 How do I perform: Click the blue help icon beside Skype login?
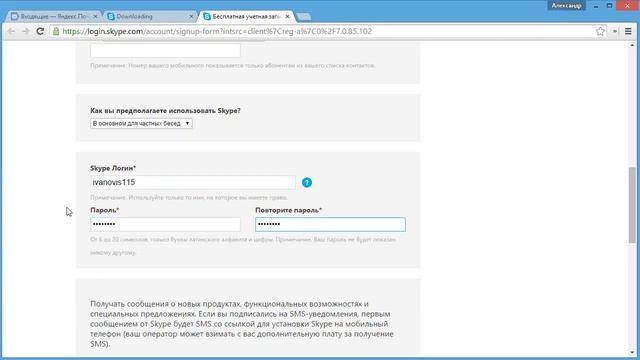(307, 182)
